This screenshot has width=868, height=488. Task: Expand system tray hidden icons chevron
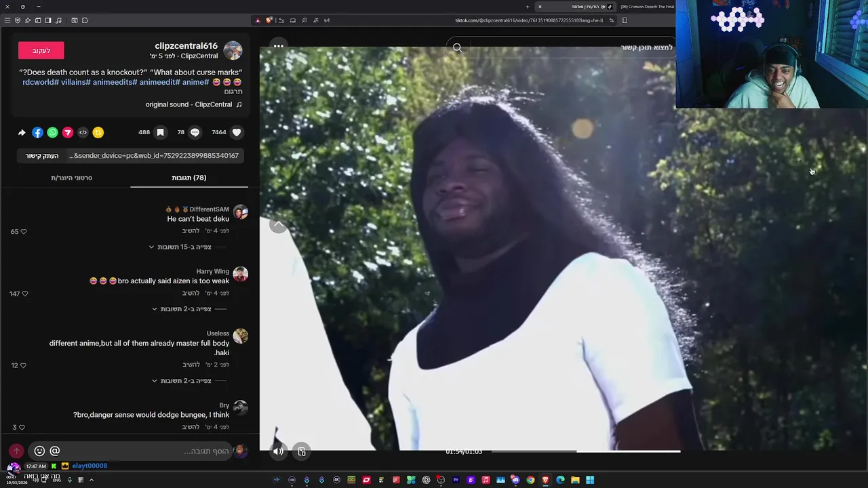[91, 480]
